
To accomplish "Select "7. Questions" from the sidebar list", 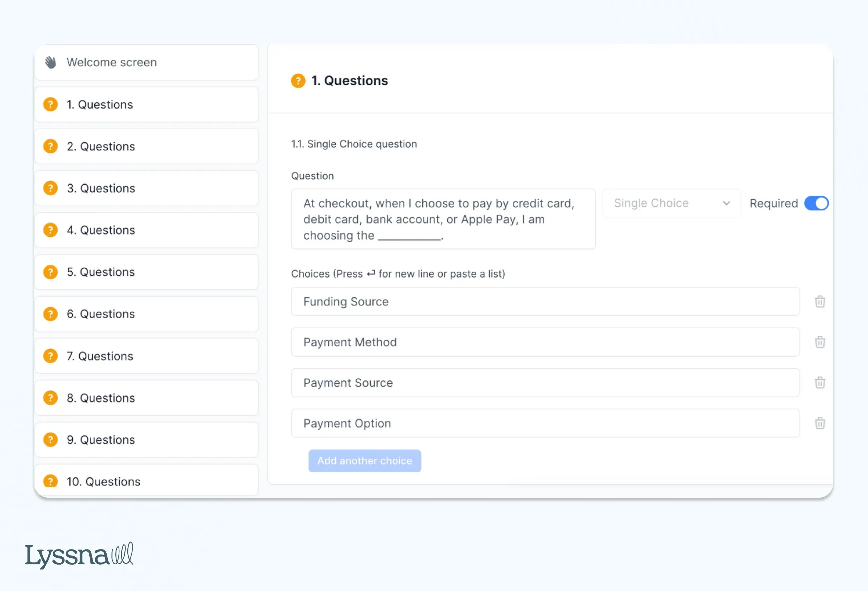I will click(x=146, y=356).
